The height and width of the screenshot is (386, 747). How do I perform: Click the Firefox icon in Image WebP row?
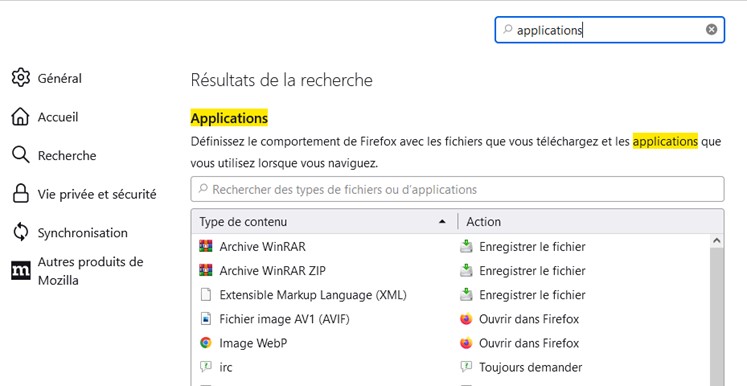pos(466,343)
